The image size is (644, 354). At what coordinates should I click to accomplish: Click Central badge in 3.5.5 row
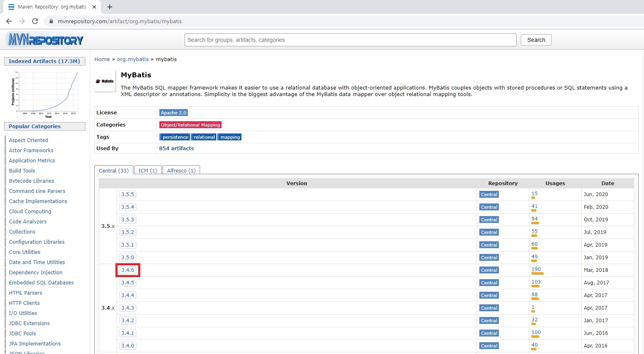click(489, 194)
